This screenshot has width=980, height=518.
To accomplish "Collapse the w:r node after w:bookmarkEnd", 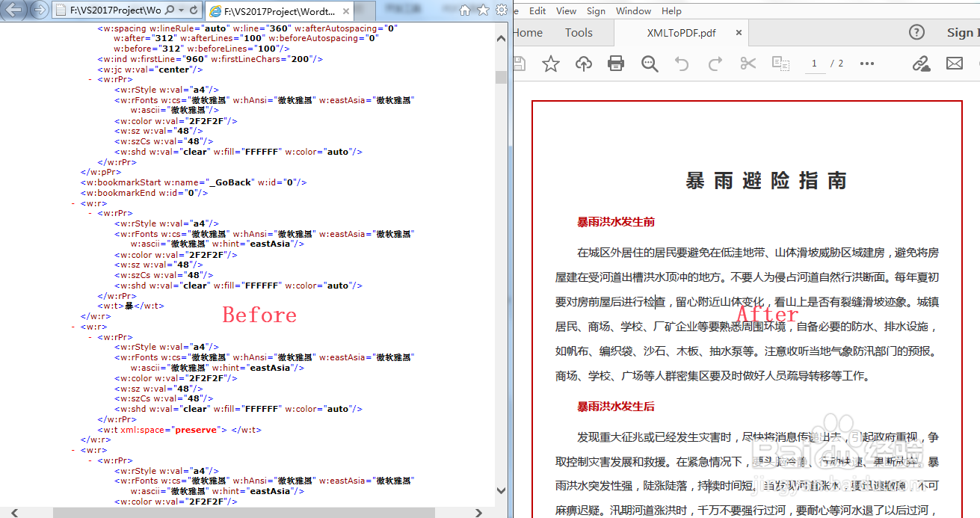I will 74,203.
